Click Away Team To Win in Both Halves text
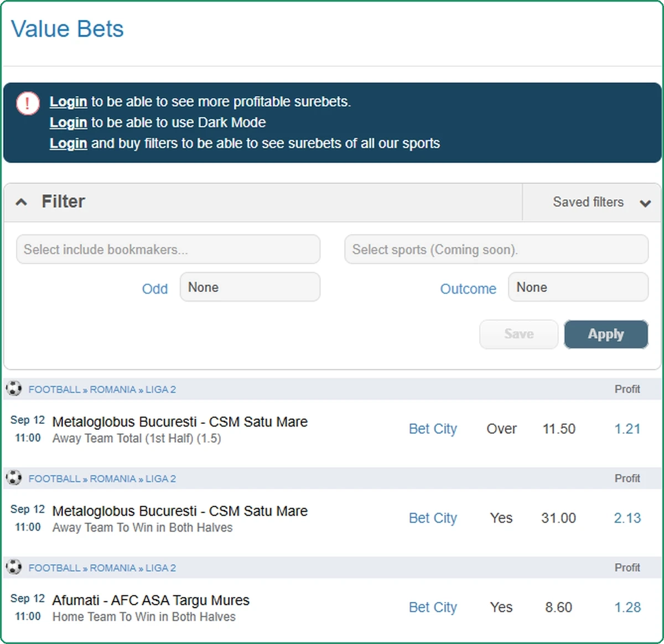 (142, 528)
